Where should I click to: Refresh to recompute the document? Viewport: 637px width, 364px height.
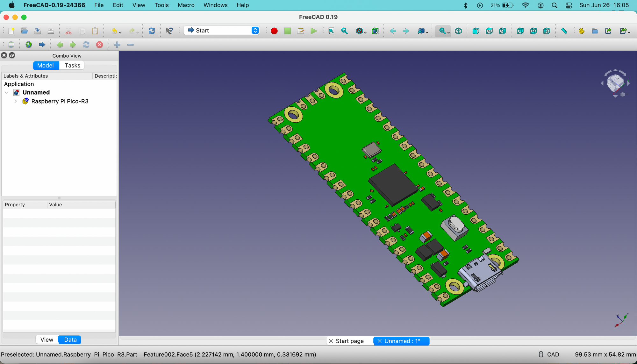coord(152,31)
